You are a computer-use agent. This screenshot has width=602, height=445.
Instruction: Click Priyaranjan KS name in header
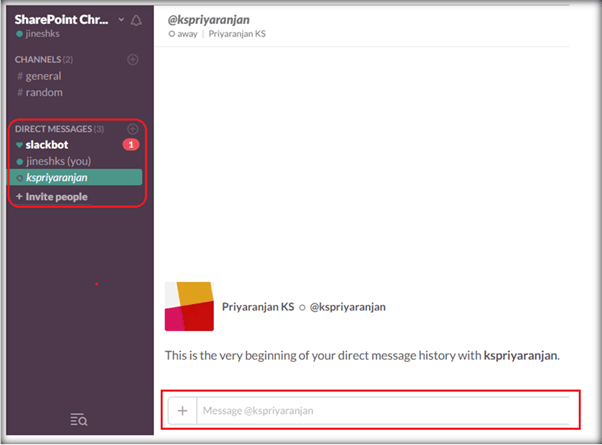click(237, 34)
